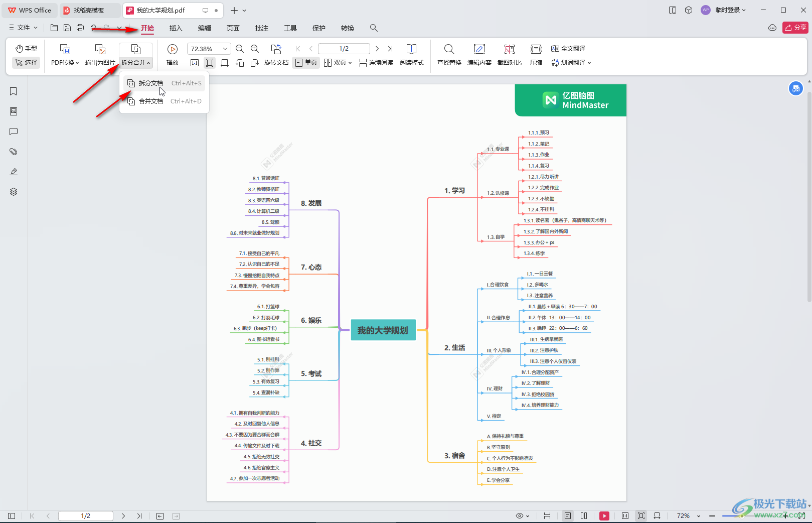Zoom out with the minus magnifier icon
Screen dimensions: 812x523
[x=240, y=49]
